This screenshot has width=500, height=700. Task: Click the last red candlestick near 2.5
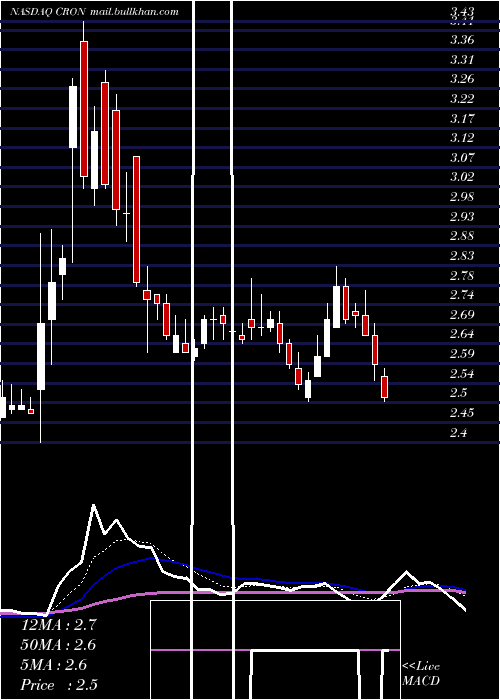(x=384, y=387)
